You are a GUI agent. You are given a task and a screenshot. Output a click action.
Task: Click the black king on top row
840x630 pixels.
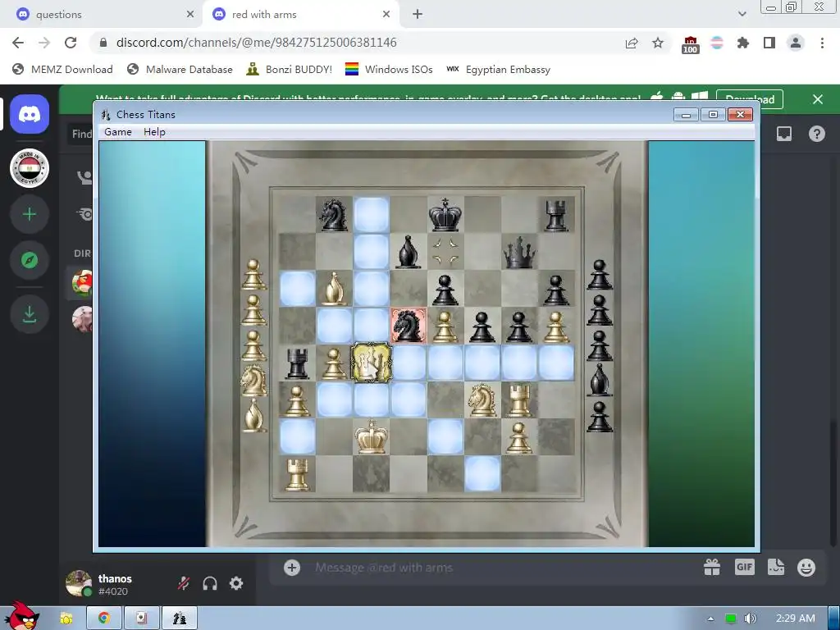(x=445, y=215)
